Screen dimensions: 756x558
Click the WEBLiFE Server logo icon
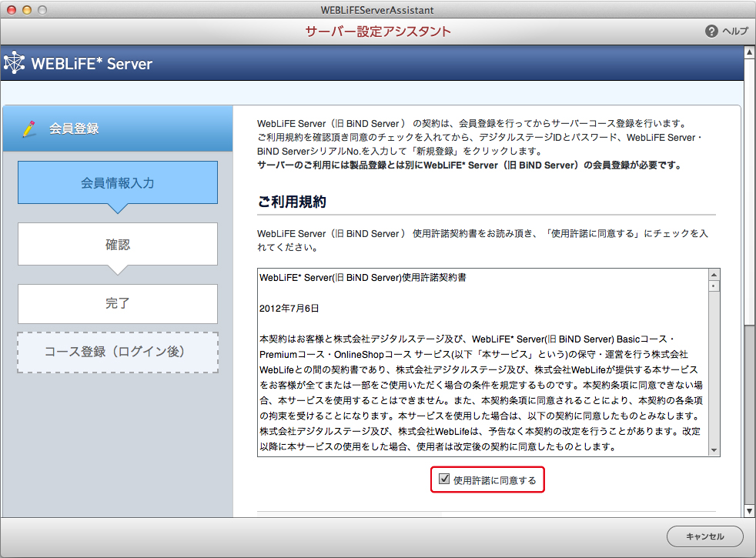(x=14, y=62)
